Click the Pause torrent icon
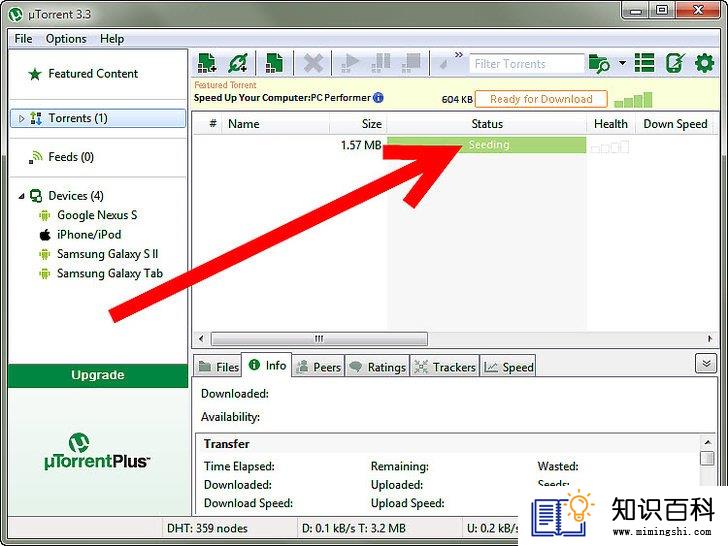The image size is (728, 546). (381, 63)
